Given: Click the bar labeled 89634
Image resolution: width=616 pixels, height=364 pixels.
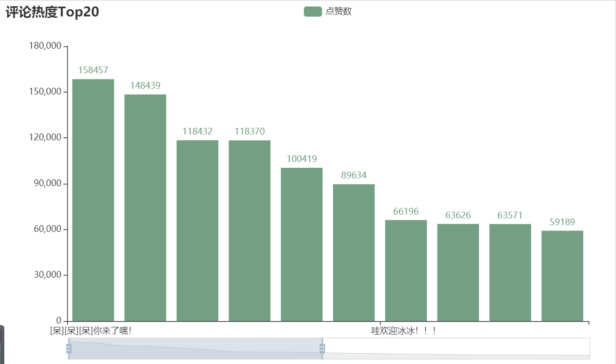Looking at the screenshot, I should (x=354, y=253).
